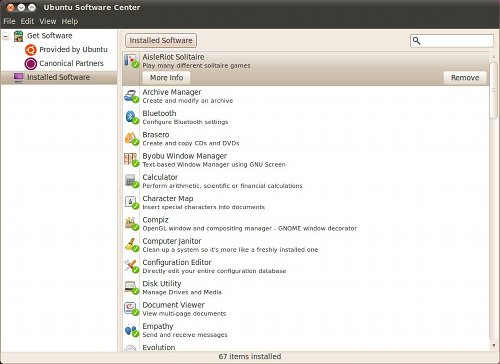Click the Character Map icon

(131, 203)
